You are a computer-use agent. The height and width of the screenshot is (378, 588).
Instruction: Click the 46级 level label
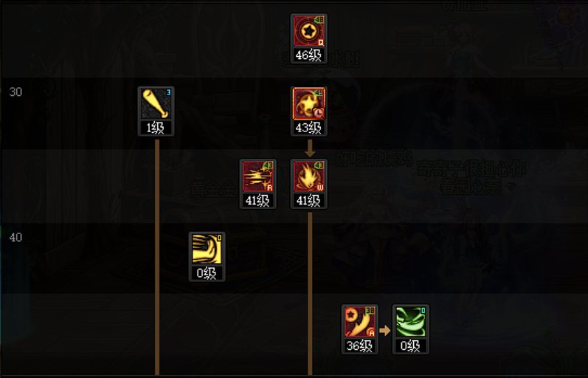(x=308, y=55)
